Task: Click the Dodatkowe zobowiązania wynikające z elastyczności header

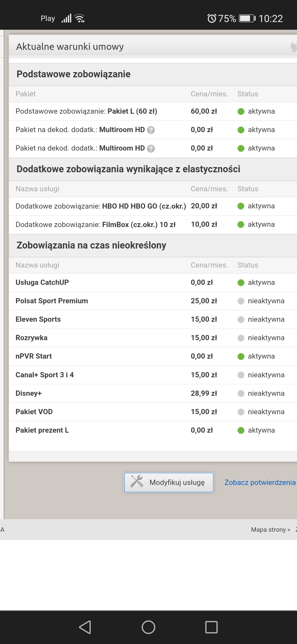Action: pos(128,169)
